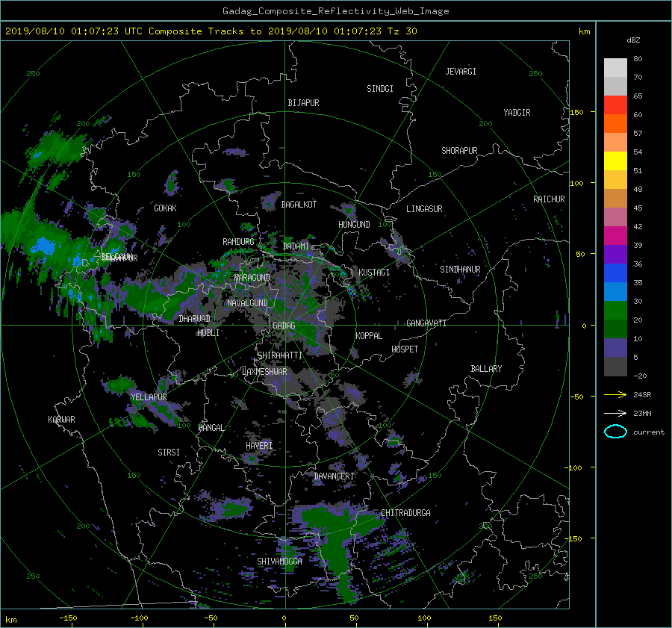Click the HOSPET city label
Viewport: 672px width, 628px height.
405,349
